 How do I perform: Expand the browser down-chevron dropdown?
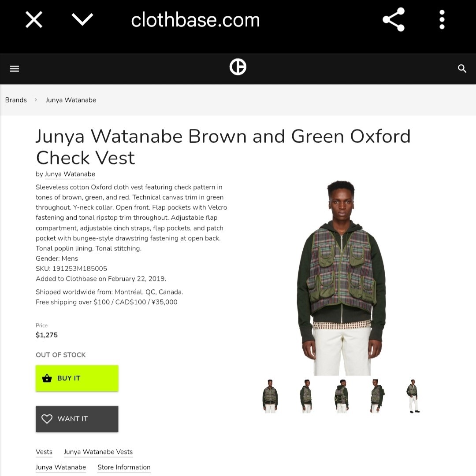[x=82, y=19]
